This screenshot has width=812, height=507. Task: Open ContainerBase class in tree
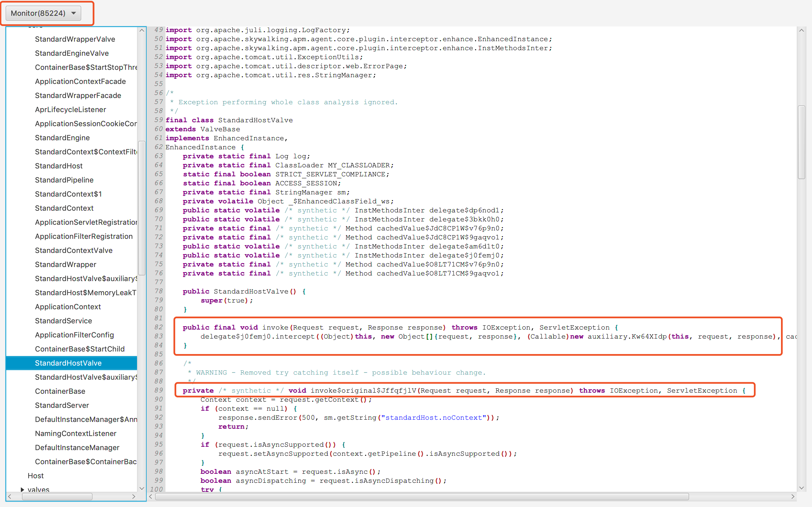pos(60,391)
